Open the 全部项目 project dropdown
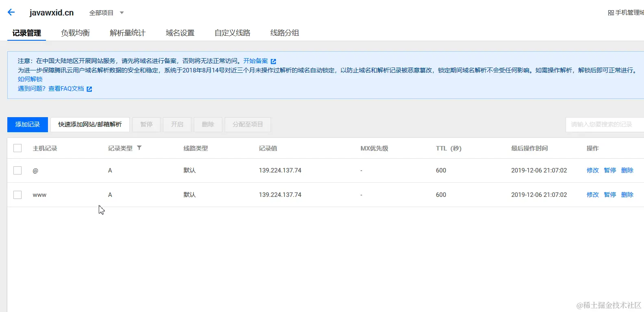 coord(106,13)
